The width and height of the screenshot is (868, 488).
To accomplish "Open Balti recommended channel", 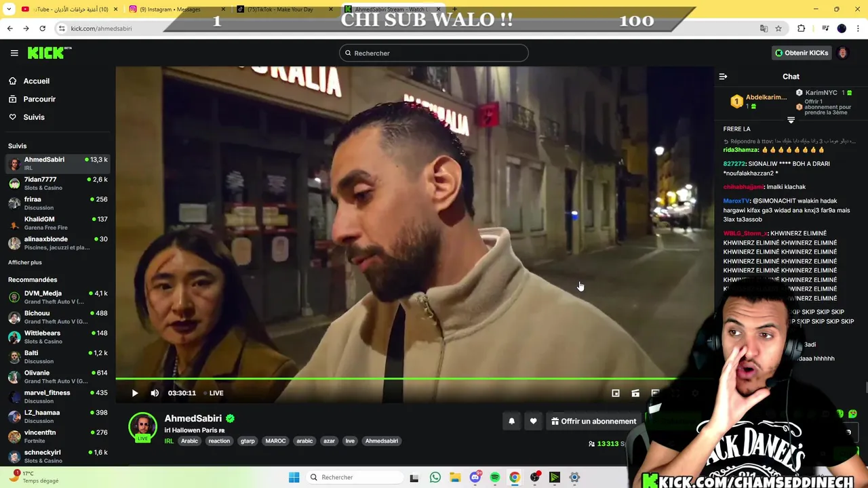I will (x=58, y=357).
